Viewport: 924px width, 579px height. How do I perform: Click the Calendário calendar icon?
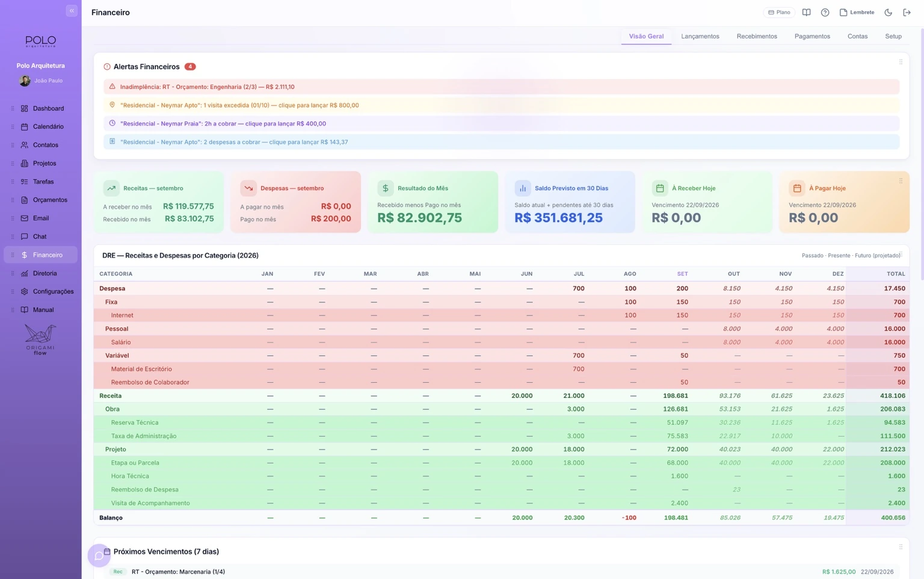pyautogui.click(x=25, y=127)
